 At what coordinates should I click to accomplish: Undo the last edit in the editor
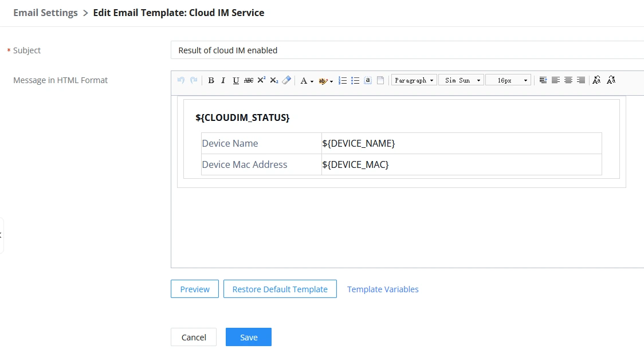pyautogui.click(x=180, y=80)
